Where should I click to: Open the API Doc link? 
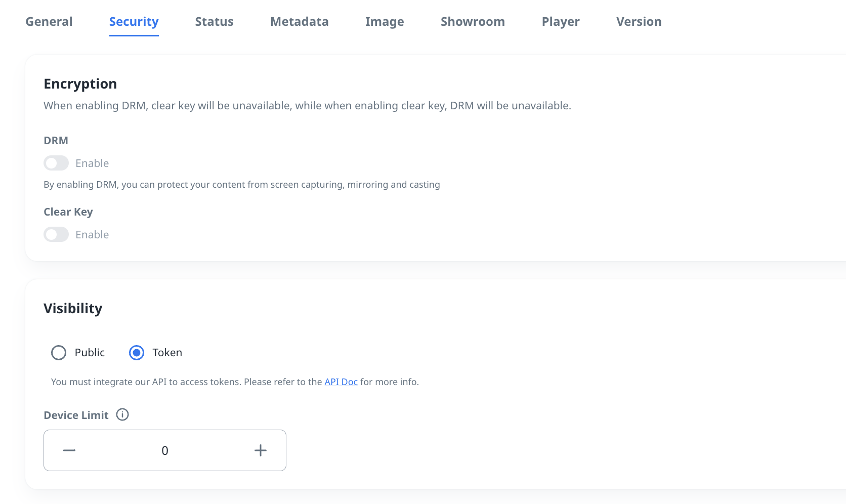[x=341, y=382]
